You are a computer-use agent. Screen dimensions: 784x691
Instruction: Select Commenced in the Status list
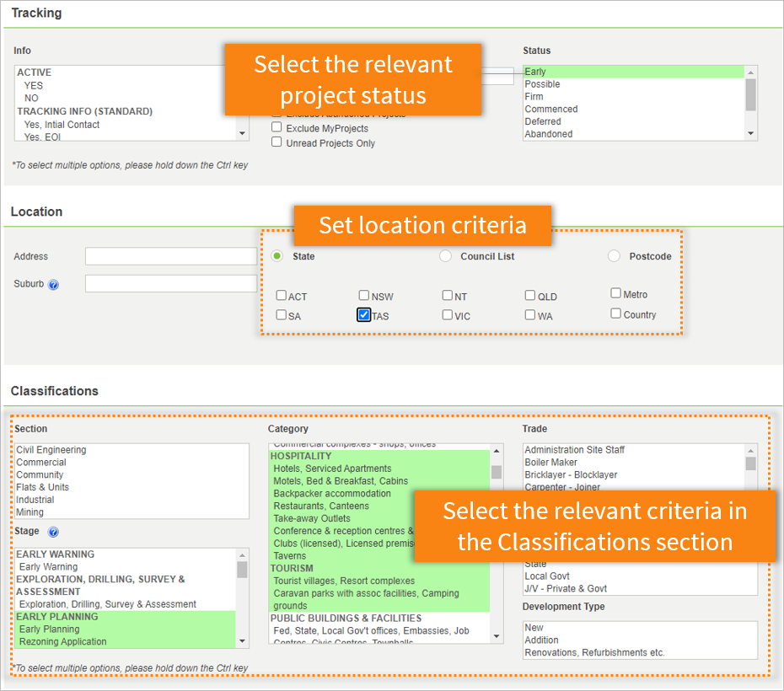[x=633, y=110]
